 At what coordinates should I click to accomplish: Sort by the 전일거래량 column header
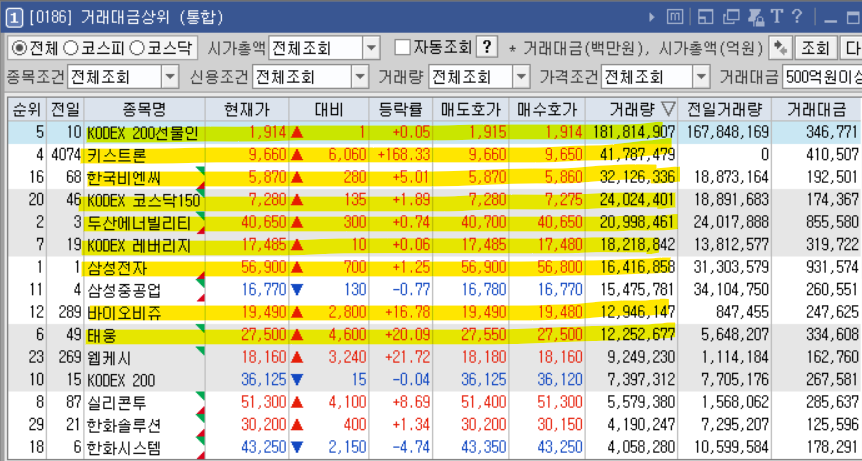(725, 109)
